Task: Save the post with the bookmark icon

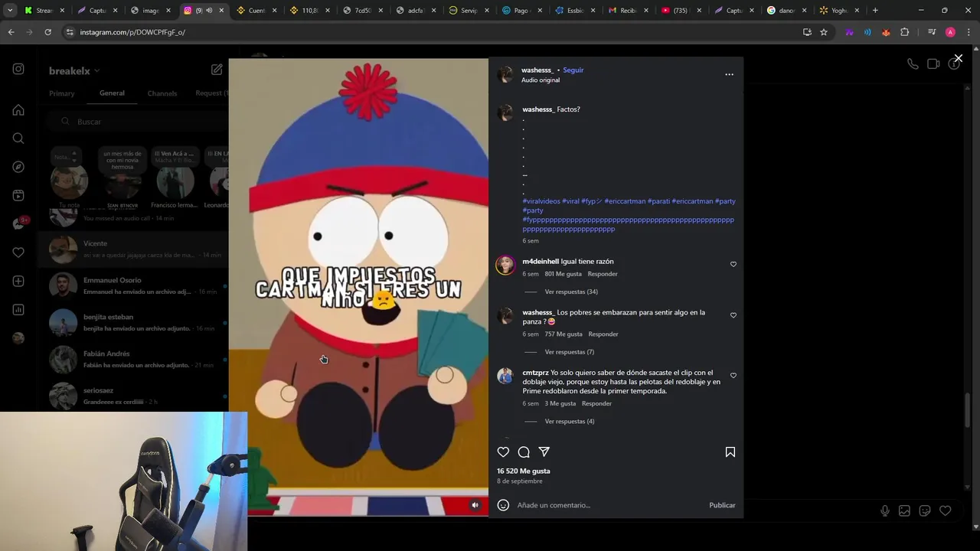Action: 730,452
